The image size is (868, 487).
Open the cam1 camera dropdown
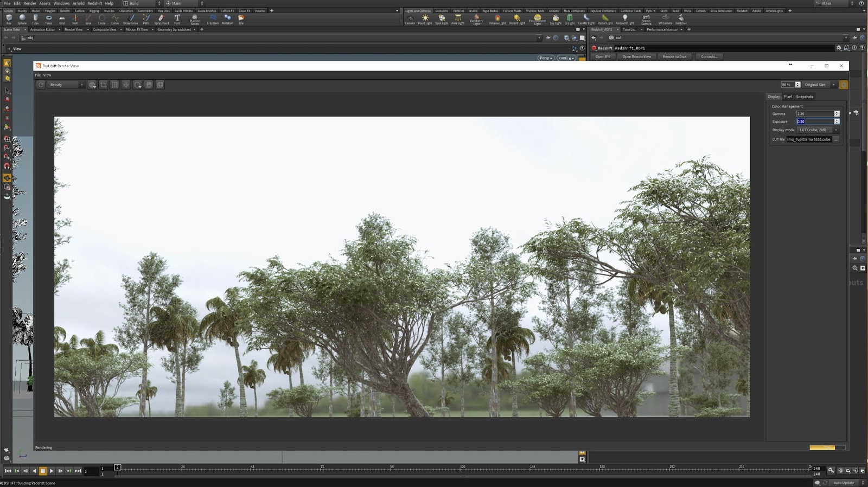pos(566,58)
